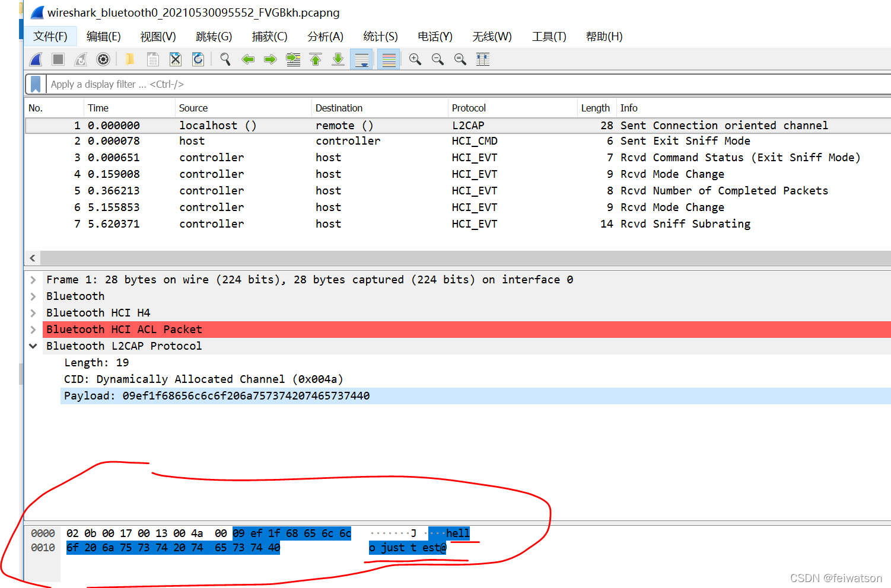Image resolution: width=891 pixels, height=588 pixels.
Task: Collapse the Bluetooth L2CAP Protocol node
Action: click(x=33, y=346)
